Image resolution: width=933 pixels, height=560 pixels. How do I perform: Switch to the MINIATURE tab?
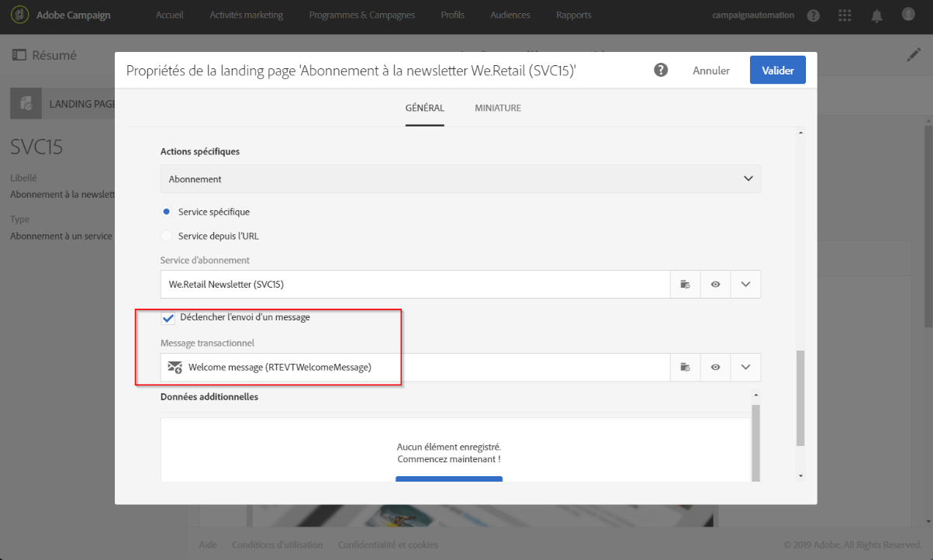tap(498, 108)
